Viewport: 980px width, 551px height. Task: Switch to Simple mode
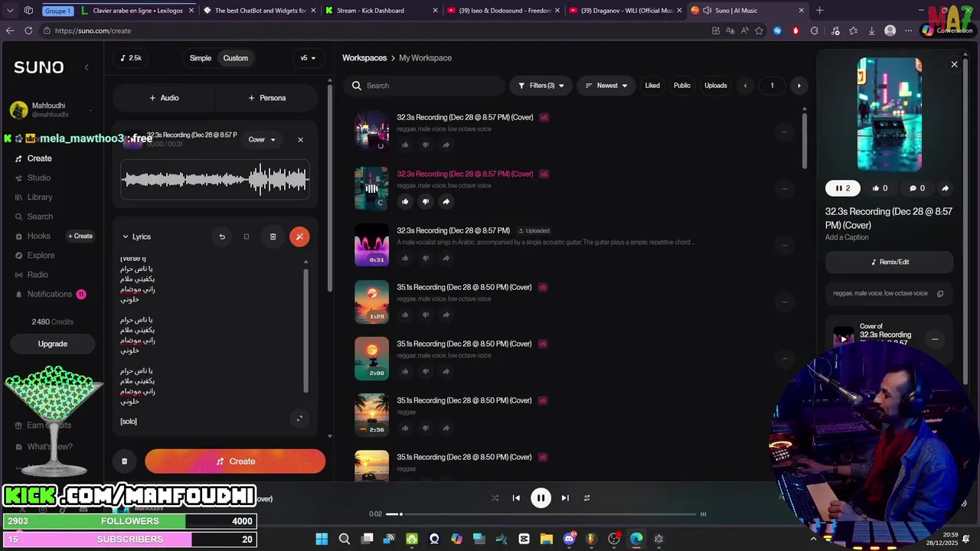[201, 58]
